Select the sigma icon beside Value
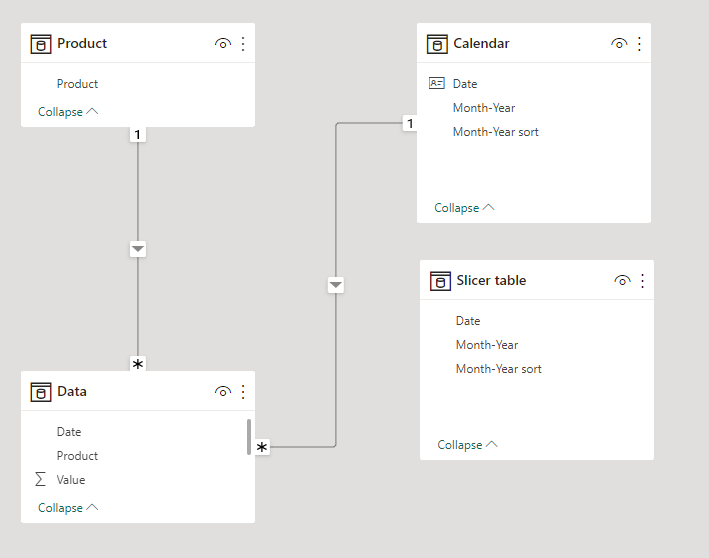Image resolution: width=709 pixels, height=558 pixels. [40, 479]
